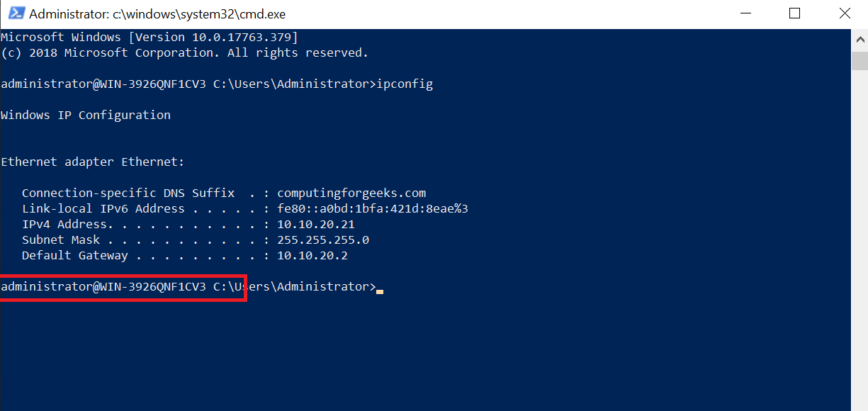Click the scrollbar up arrow
Image resolution: width=868 pixels, height=411 pixels.
pyautogui.click(x=859, y=40)
